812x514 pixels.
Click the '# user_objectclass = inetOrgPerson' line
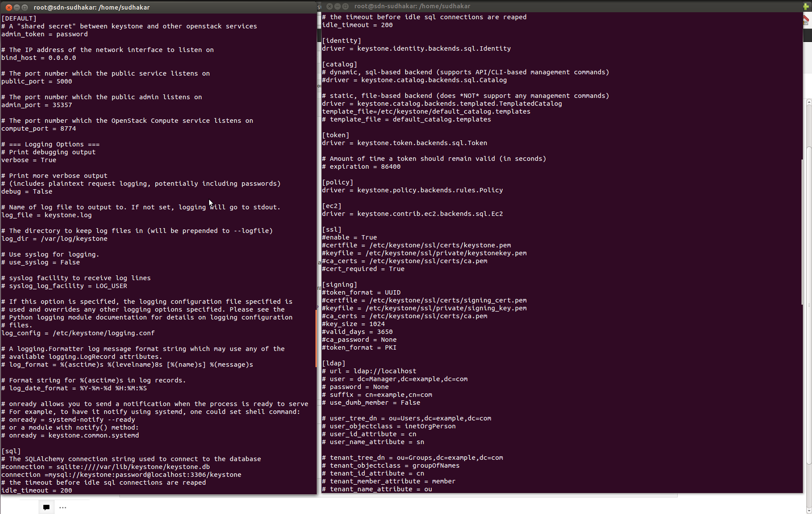pyautogui.click(x=389, y=426)
